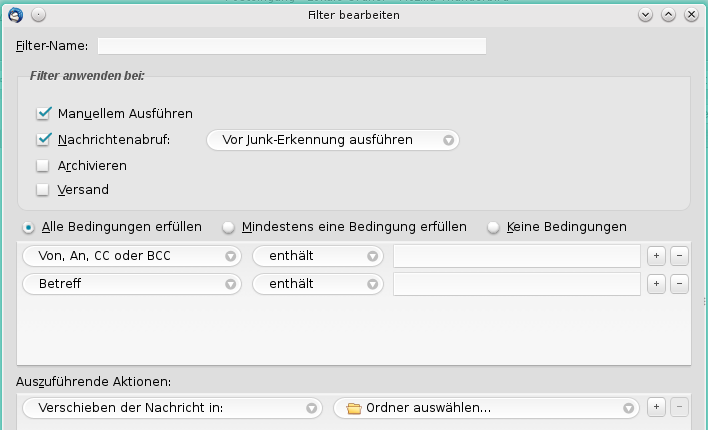708x430 pixels.
Task: Add another action with the plus button
Action: (656, 407)
